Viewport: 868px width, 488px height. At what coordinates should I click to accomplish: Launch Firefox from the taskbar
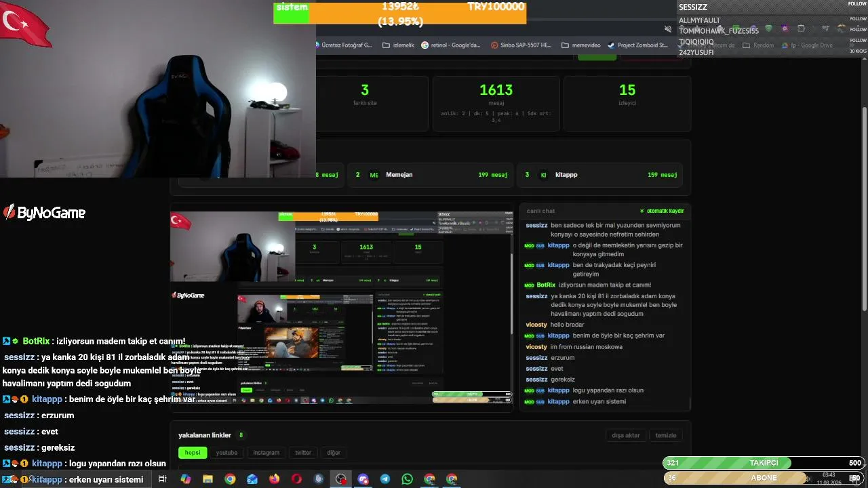274,479
